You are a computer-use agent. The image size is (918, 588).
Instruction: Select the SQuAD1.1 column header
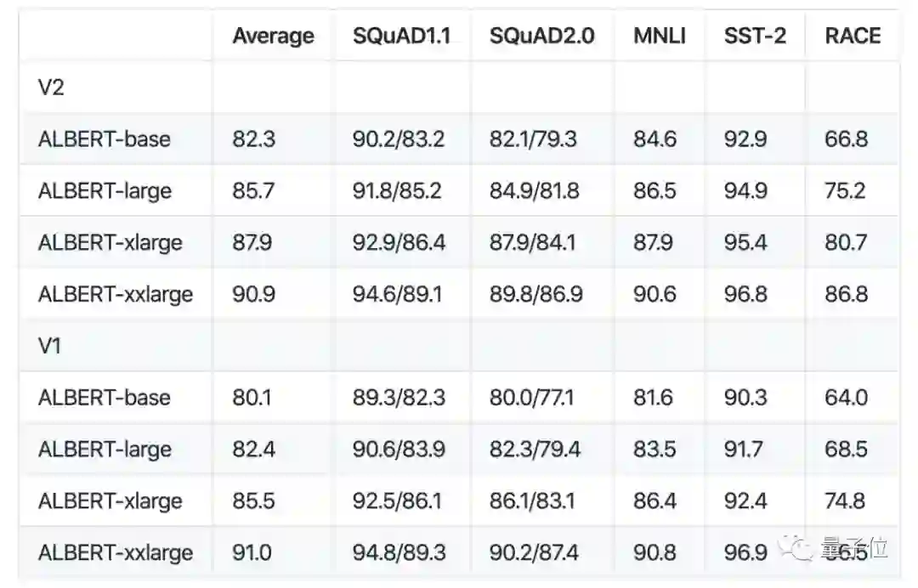(x=401, y=36)
